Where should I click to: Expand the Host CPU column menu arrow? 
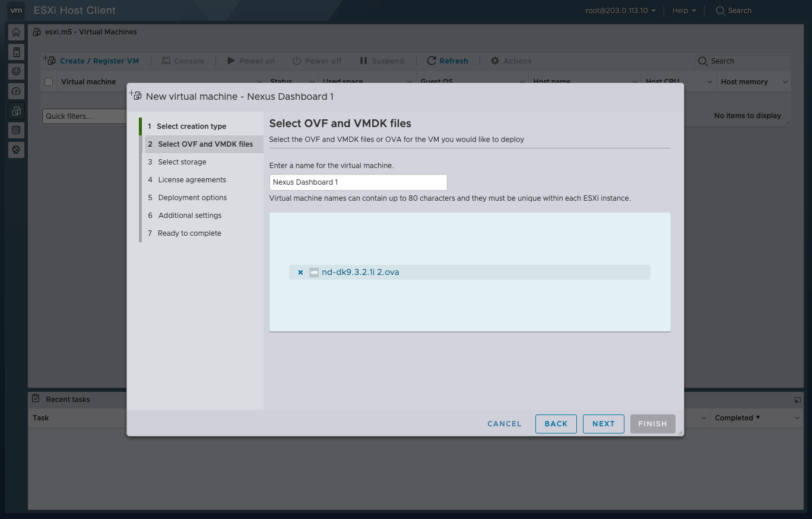[x=710, y=82]
